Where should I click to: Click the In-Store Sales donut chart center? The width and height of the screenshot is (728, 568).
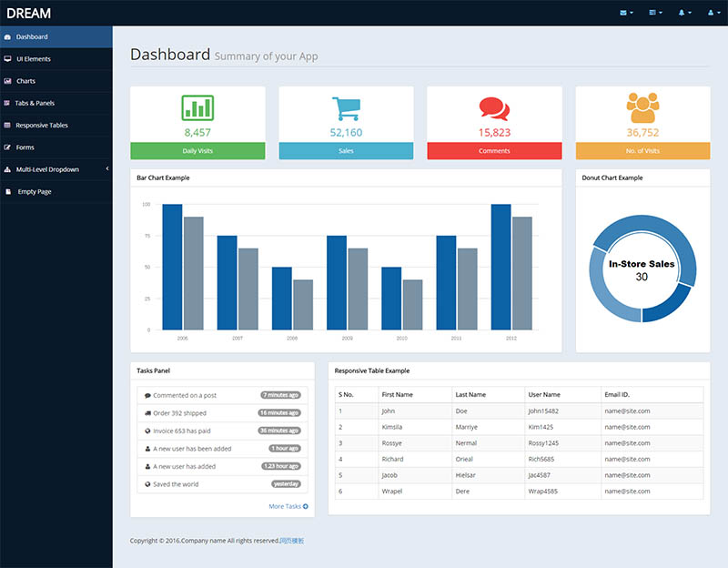[642, 269]
